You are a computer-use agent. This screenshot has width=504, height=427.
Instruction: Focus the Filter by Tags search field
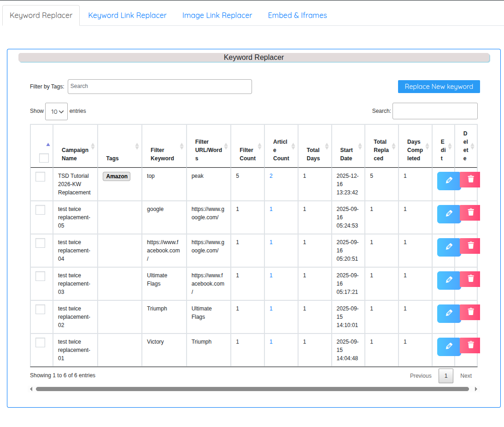[159, 87]
